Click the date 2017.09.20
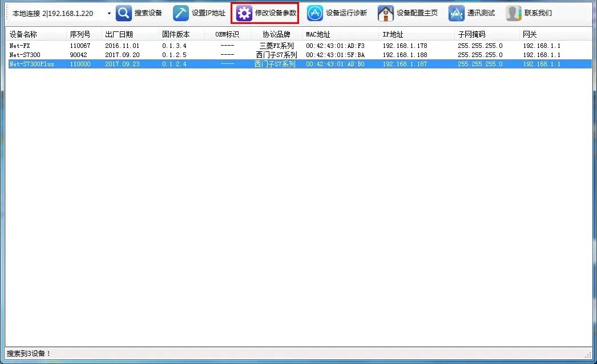 [122, 55]
